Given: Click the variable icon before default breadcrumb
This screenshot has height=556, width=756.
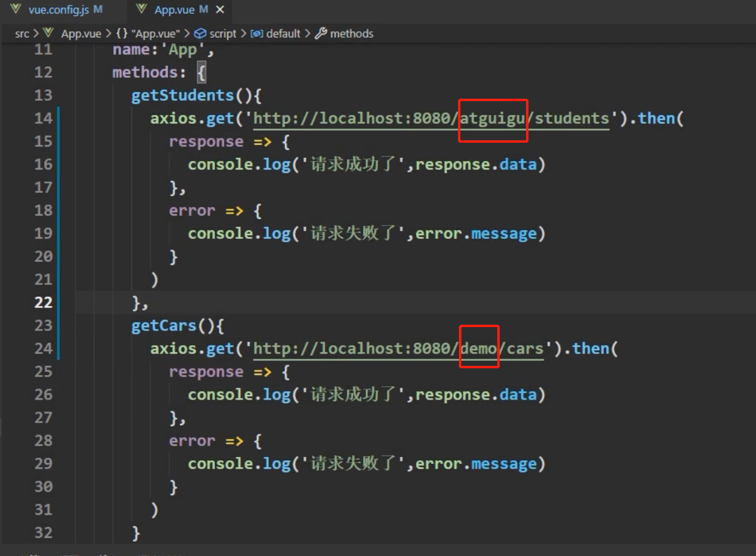Looking at the screenshot, I should coord(257,34).
